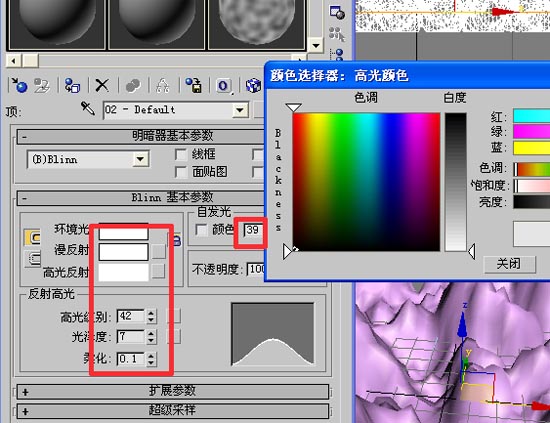Click the ambient-diffuse lock button beside 环境光
This screenshot has width=550, height=423.
pyautogui.click(x=32, y=237)
